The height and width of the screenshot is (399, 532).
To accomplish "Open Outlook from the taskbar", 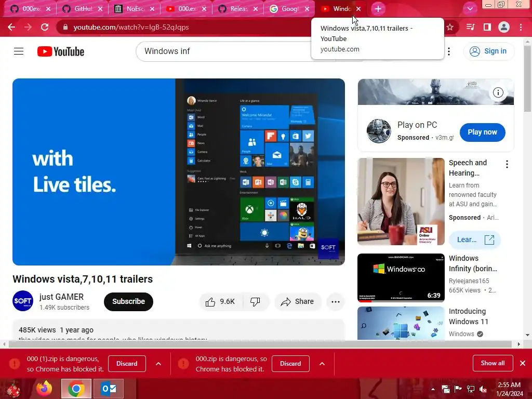I will 109,389.
